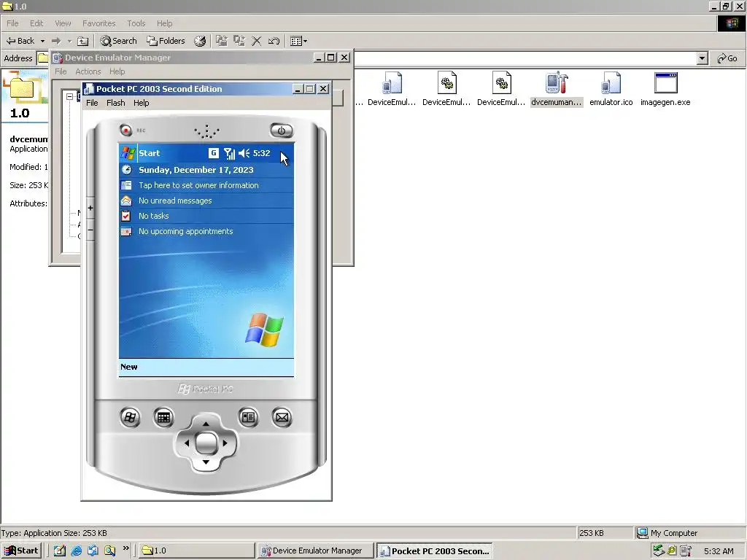The image size is (747, 560).
Task: Click the D-pad center action button
Action: point(206,443)
